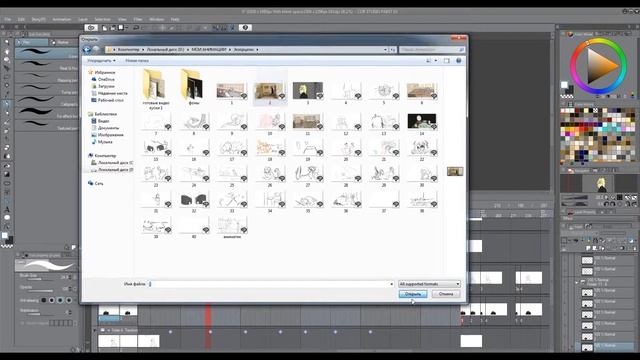Open the All supported formats dropdown
This screenshot has width=640, height=360.
click(429, 284)
